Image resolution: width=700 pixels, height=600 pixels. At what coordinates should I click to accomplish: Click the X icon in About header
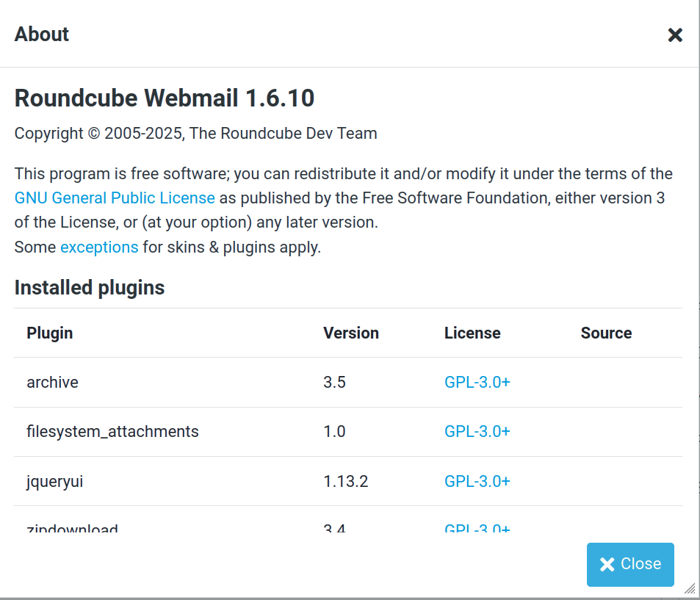click(x=675, y=35)
